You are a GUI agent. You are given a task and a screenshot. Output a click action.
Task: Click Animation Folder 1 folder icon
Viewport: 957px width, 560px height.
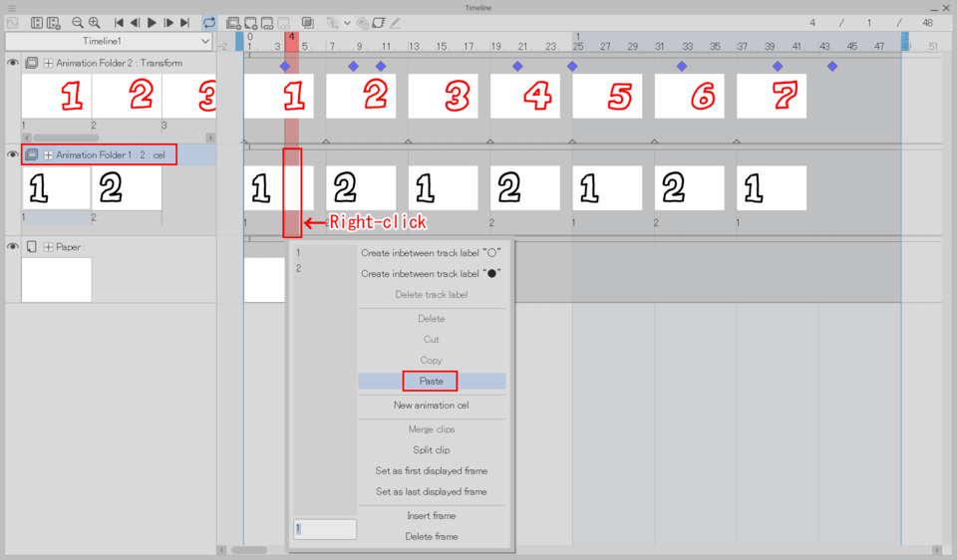click(32, 154)
